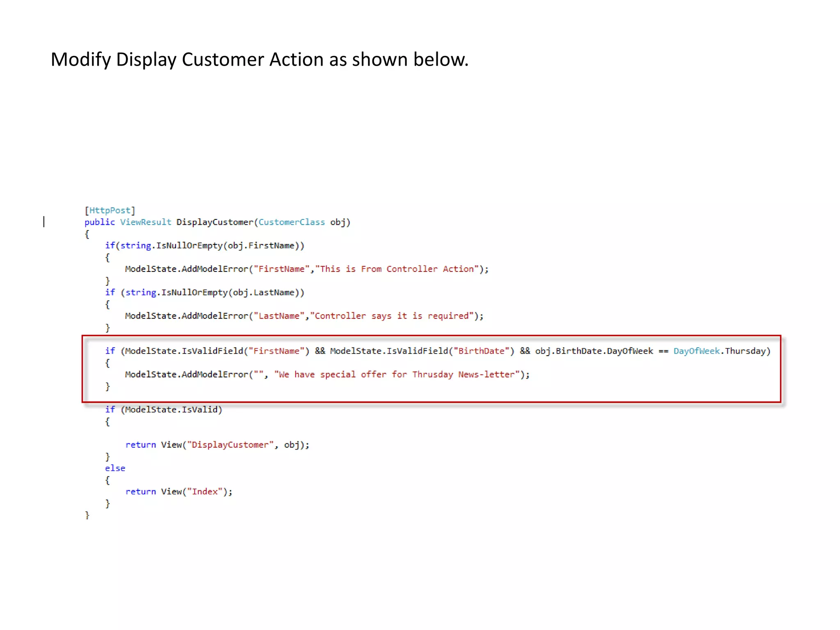Click the slide title text
The image size is (840, 630).
pos(259,60)
